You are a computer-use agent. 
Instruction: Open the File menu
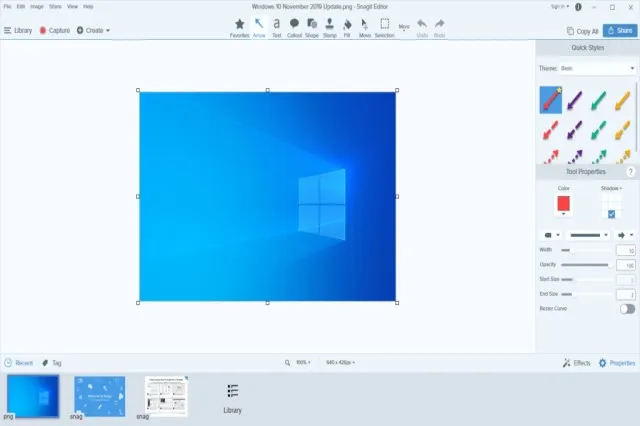click(7, 6)
